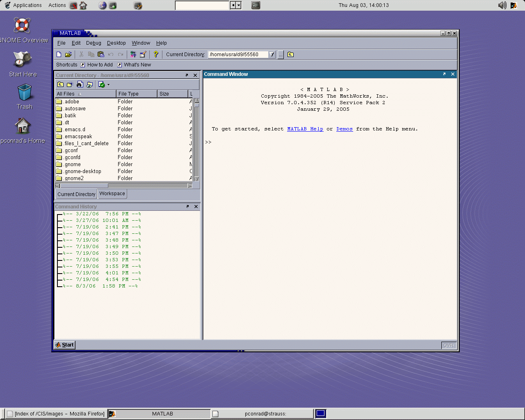
Task: Launch the terminal icon in top panel
Action: [x=256, y=5]
